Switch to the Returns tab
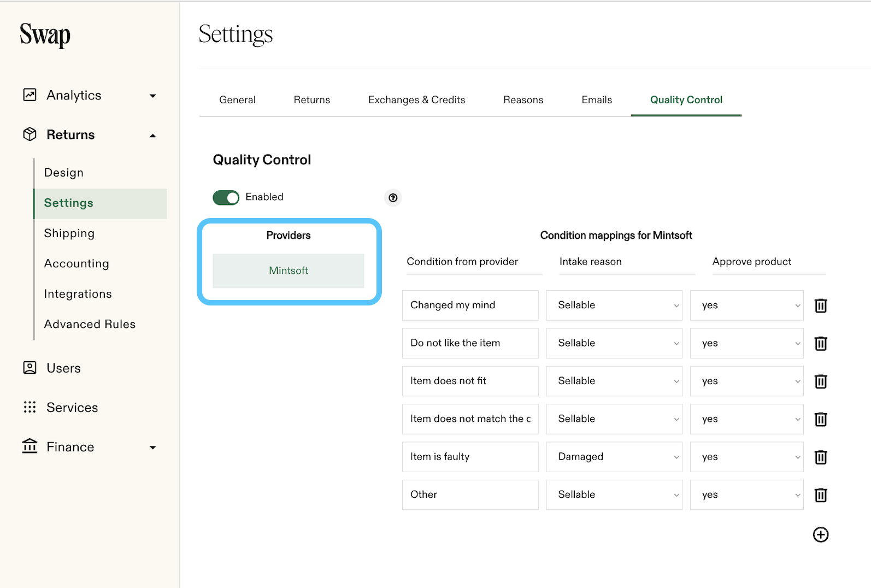The image size is (871, 588). (312, 100)
